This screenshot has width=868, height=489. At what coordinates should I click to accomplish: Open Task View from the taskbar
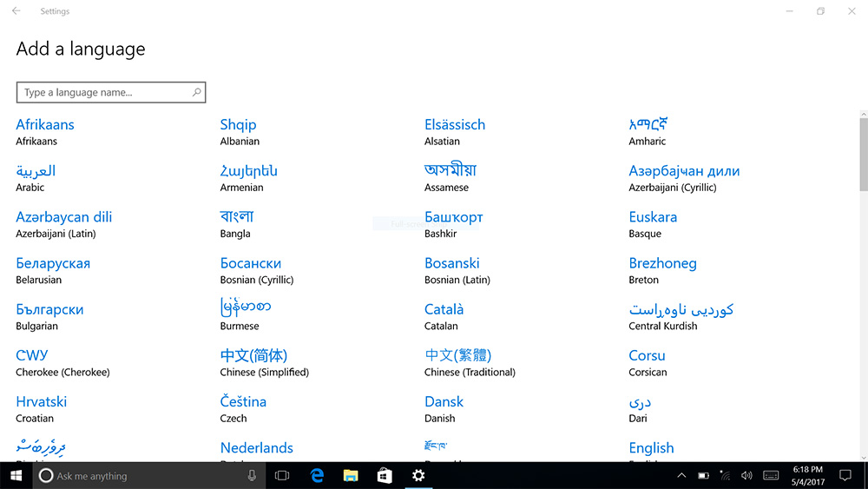click(x=282, y=475)
